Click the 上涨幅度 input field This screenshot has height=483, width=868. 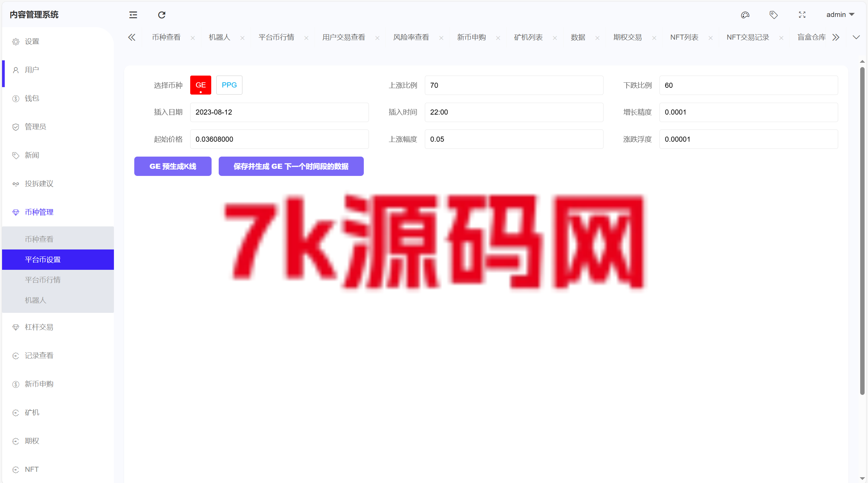(x=514, y=139)
